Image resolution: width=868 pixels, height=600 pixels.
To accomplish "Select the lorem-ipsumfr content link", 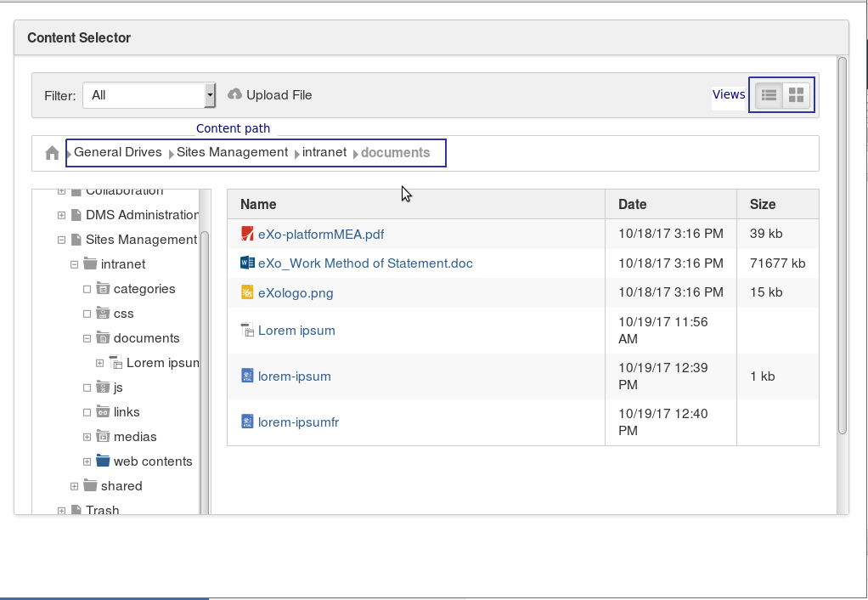I will pos(298,422).
